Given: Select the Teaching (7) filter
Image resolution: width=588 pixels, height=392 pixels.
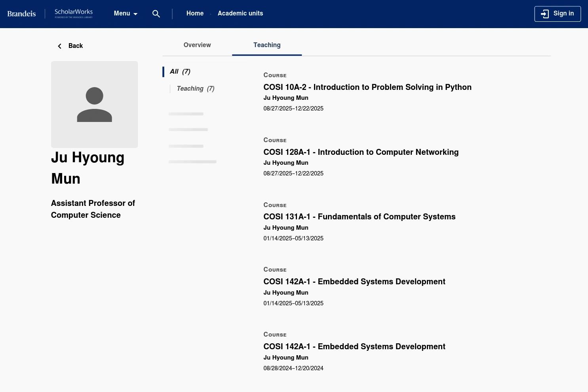Looking at the screenshot, I should pos(196,89).
